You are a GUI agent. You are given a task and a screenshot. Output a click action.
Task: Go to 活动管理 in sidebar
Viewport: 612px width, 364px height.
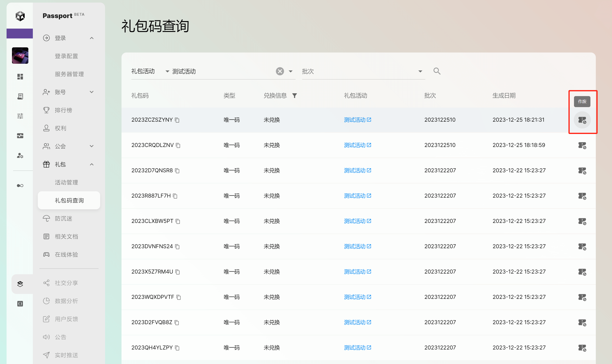[x=66, y=183]
